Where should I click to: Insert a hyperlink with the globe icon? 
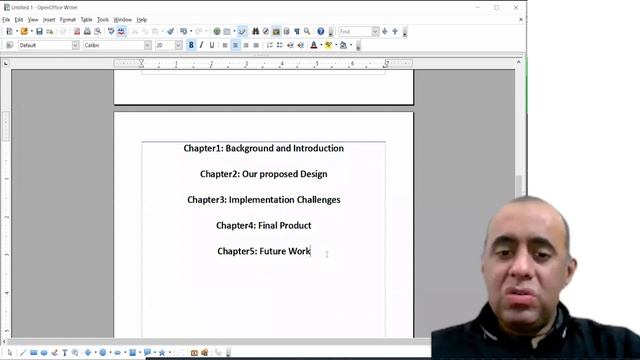(217, 31)
